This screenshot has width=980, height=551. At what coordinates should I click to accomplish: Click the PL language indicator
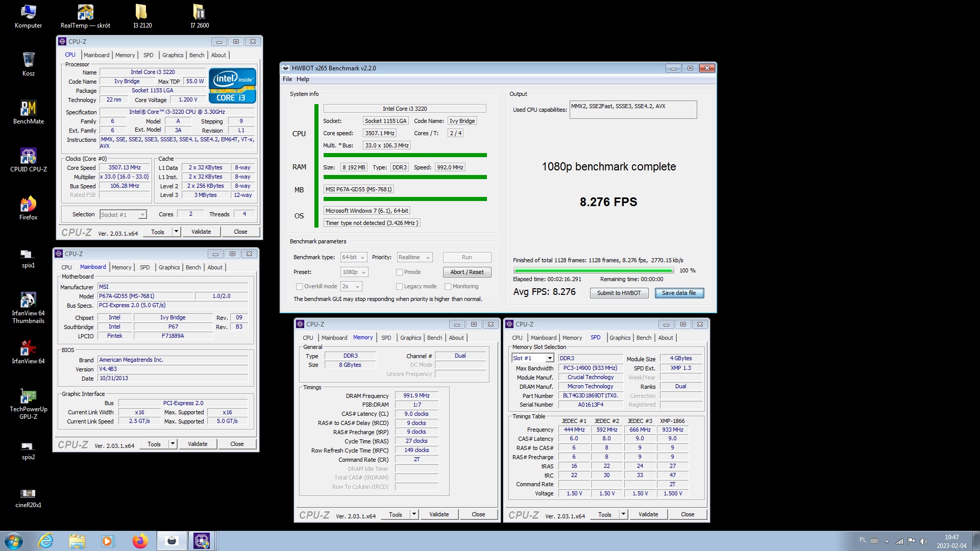tap(863, 540)
